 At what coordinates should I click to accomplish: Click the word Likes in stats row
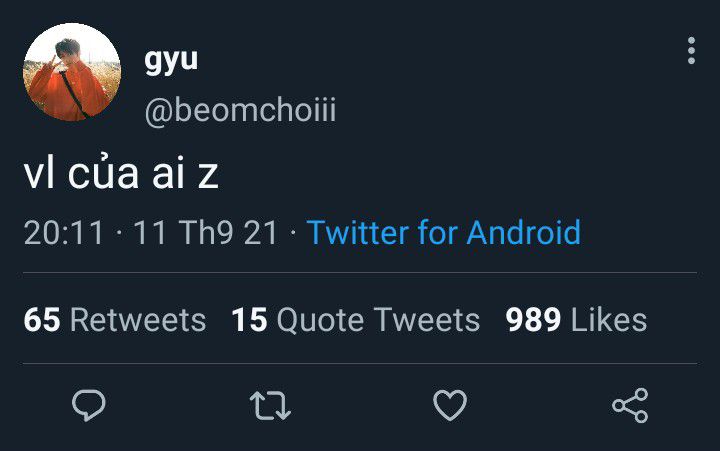pos(609,320)
